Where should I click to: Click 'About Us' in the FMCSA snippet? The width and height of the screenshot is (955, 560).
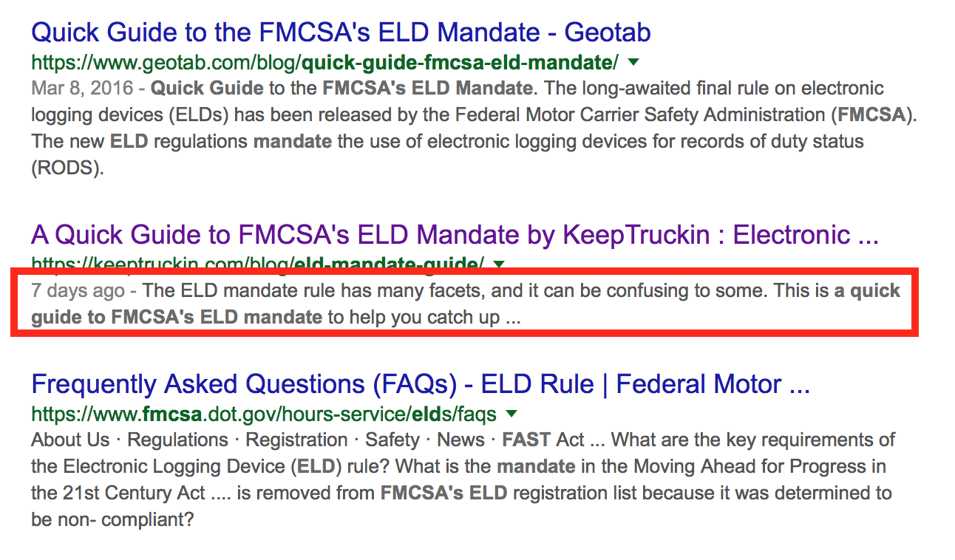click(x=70, y=440)
